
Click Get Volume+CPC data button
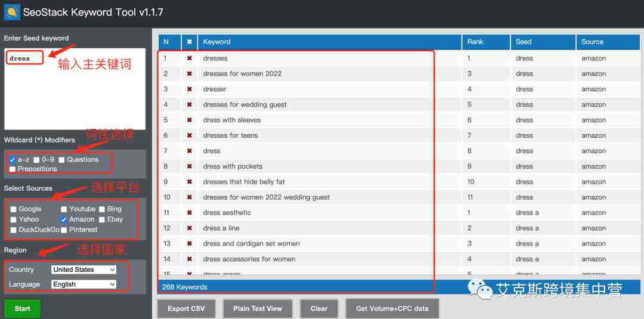pyautogui.click(x=392, y=309)
